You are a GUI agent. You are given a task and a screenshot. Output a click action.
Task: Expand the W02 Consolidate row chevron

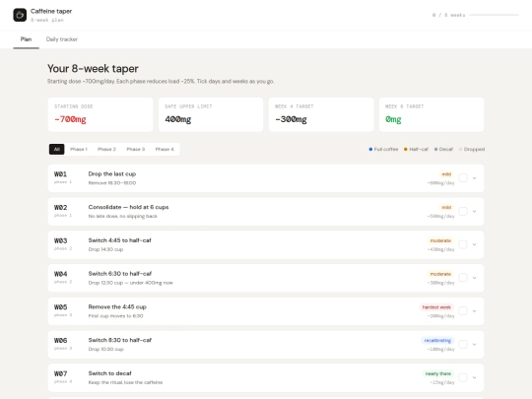[x=474, y=212]
